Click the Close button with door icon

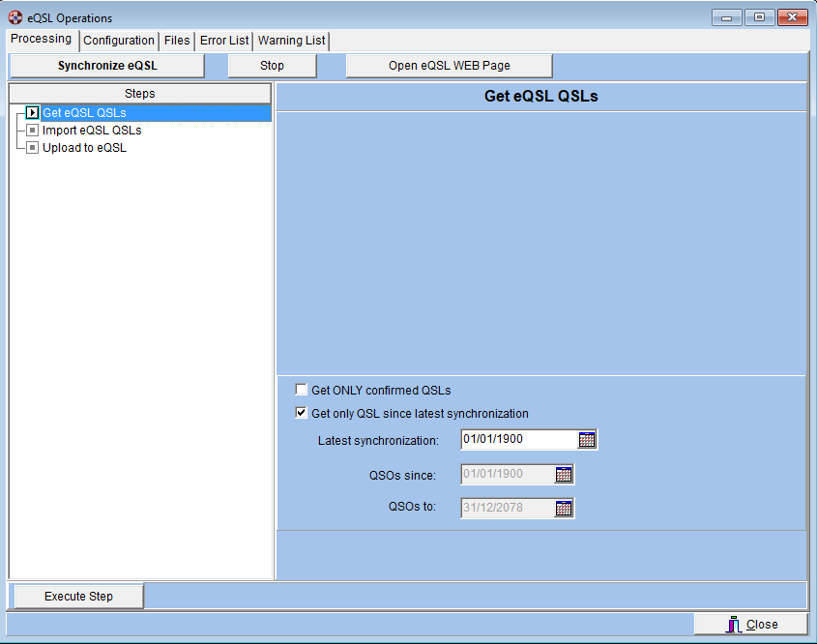point(750,625)
